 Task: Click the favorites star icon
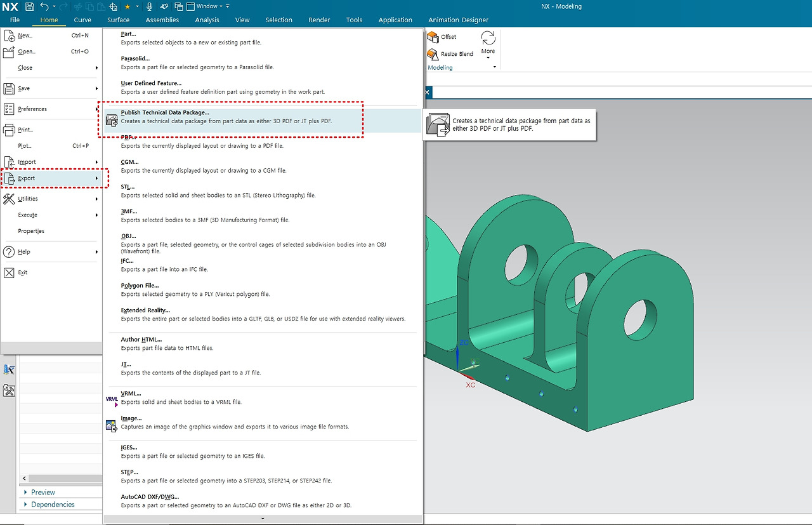pyautogui.click(x=128, y=6)
